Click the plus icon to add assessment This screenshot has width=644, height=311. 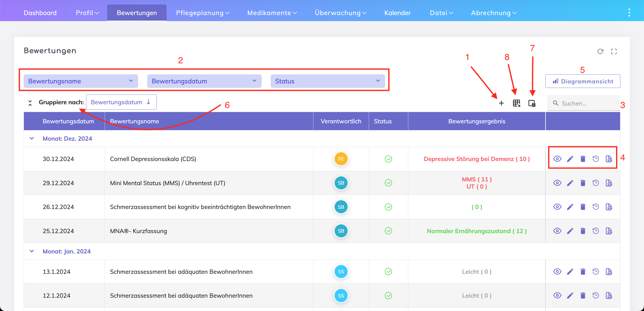coord(501,103)
